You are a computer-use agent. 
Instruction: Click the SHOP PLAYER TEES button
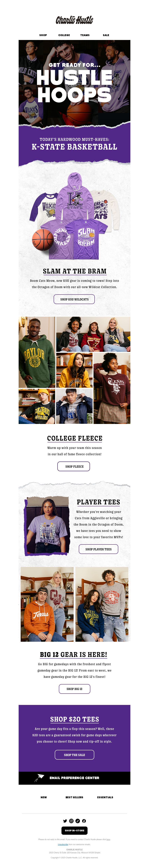point(98,549)
